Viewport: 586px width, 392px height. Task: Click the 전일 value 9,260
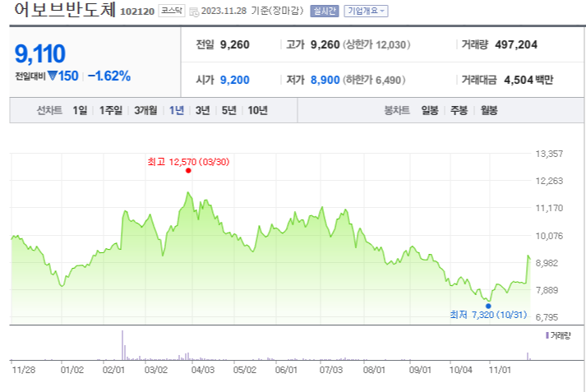click(x=235, y=45)
